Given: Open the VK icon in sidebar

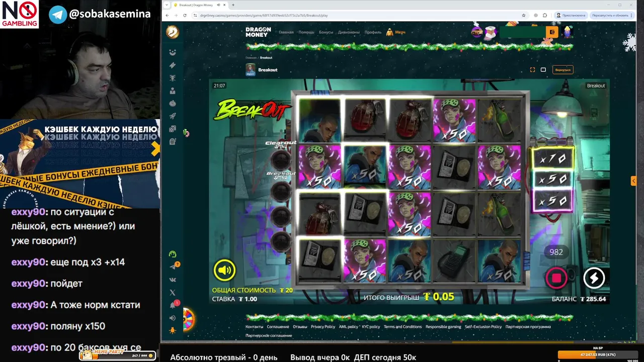Looking at the screenshot, I should click(x=173, y=280).
